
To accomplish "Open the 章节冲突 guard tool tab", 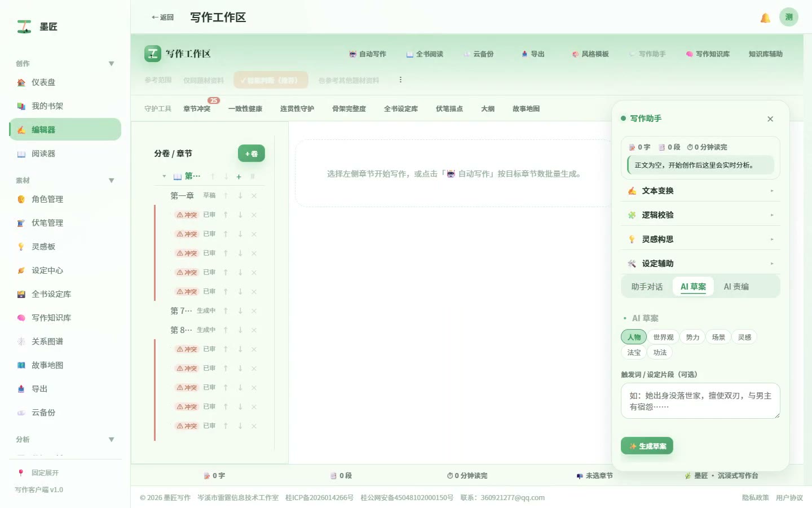I will click(x=197, y=108).
